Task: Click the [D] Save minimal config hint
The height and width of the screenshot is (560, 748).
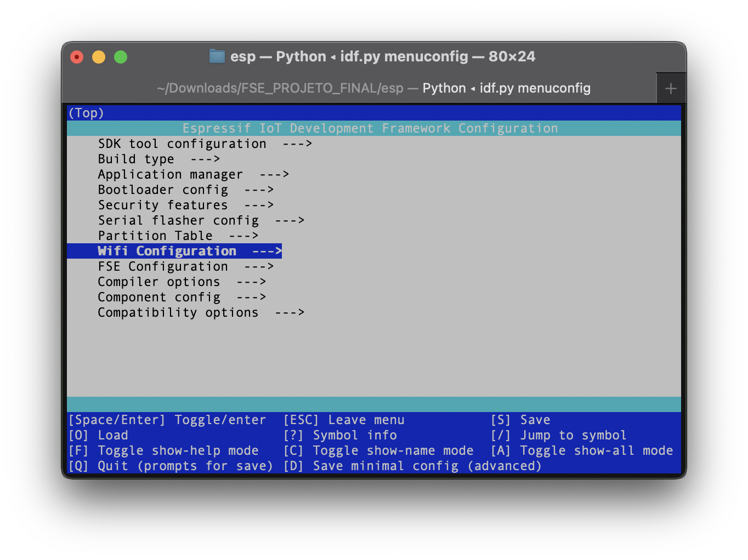Action: click(412, 466)
